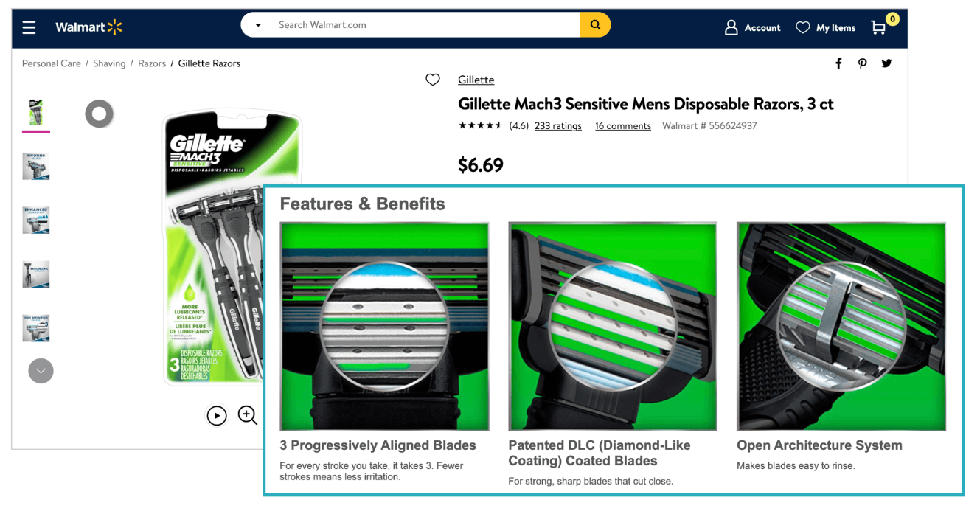Go to Walmart home via logo

(88, 28)
